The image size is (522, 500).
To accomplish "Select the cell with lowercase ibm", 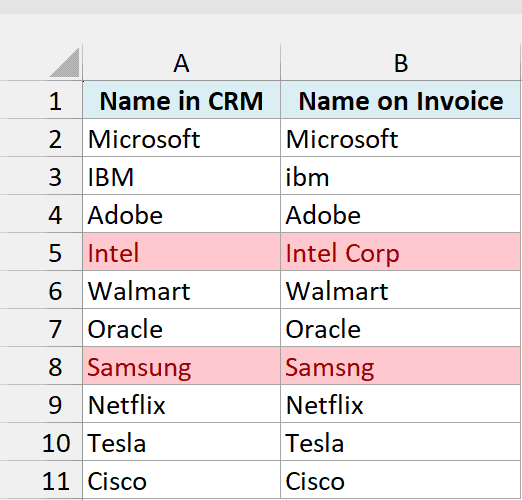I will tap(400, 176).
